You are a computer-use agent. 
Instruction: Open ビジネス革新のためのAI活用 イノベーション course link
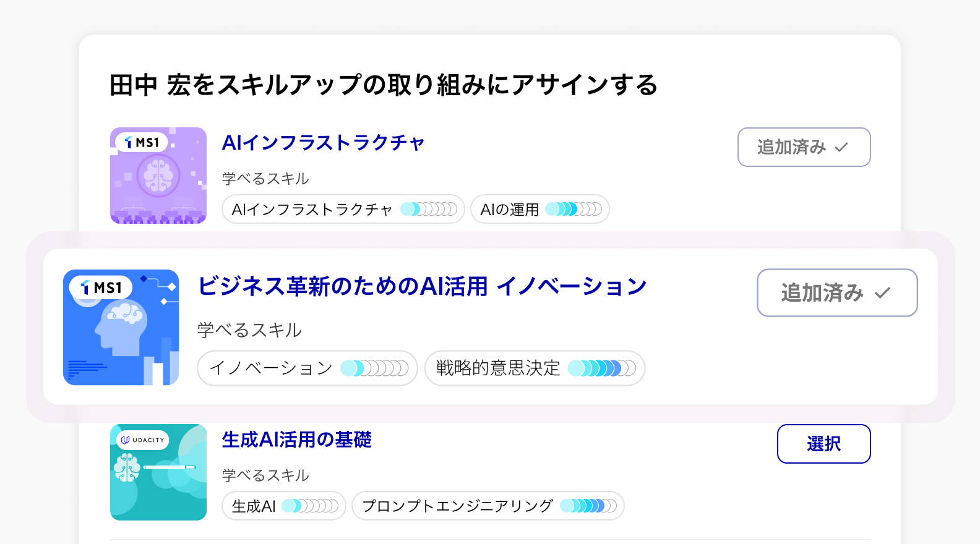click(x=422, y=286)
